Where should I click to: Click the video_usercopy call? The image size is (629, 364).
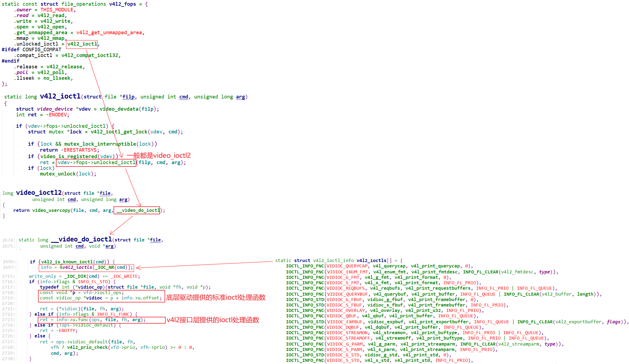point(51,210)
